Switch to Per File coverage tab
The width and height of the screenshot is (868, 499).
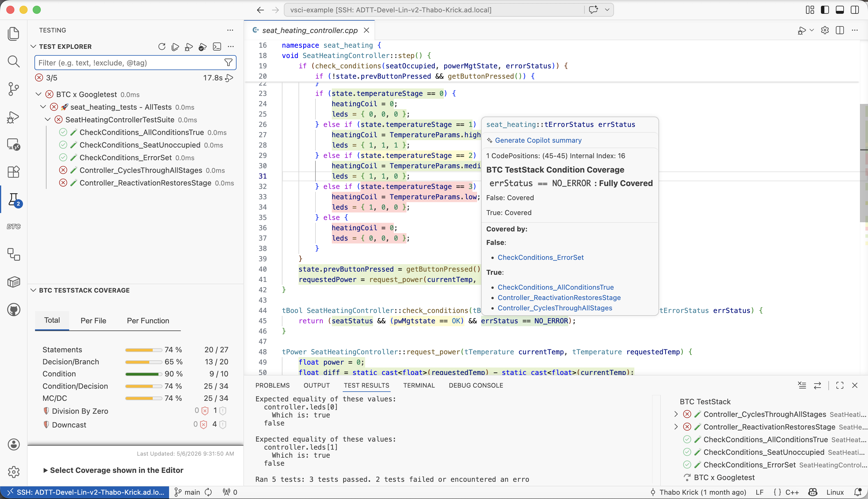tap(93, 320)
